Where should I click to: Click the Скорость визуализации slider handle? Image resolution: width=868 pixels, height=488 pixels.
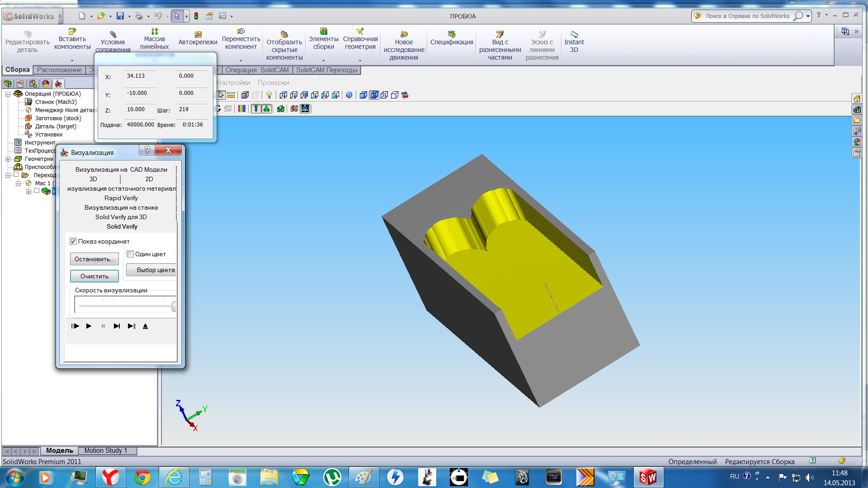(x=174, y=307)
